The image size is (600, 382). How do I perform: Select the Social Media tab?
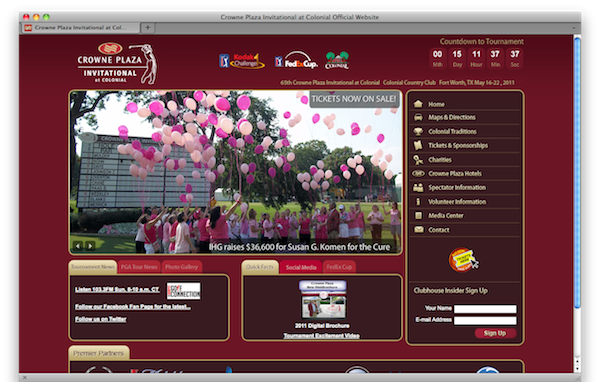[301, 267]
